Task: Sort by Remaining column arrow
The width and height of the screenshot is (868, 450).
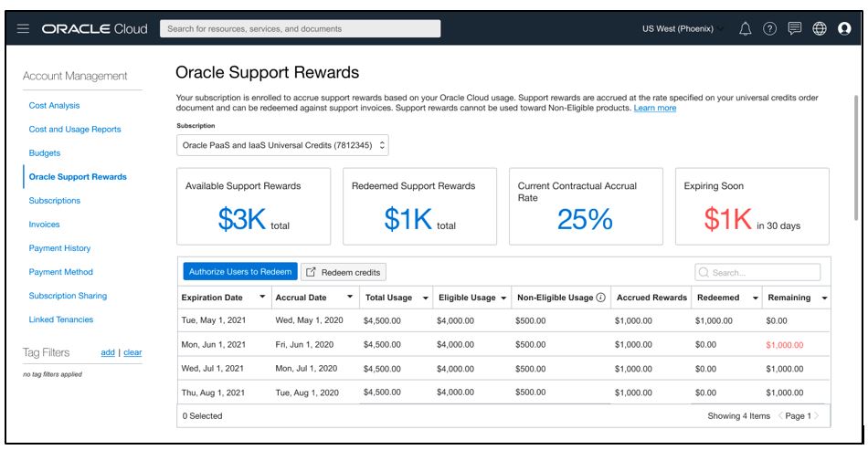Action: (824, 298)
